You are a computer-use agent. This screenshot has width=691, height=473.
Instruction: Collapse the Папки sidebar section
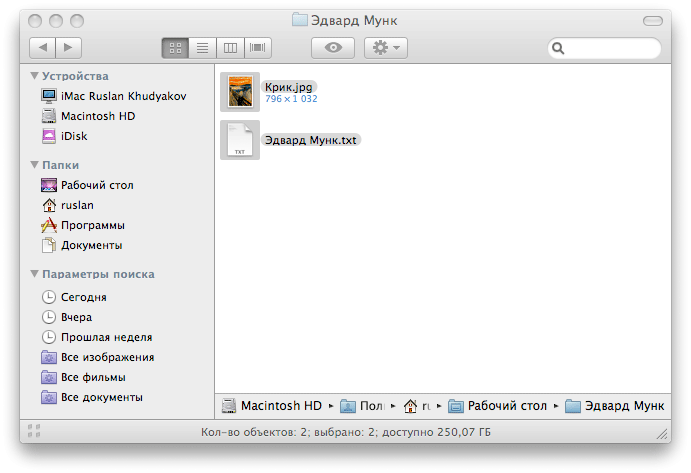click(x=34, y=165)
